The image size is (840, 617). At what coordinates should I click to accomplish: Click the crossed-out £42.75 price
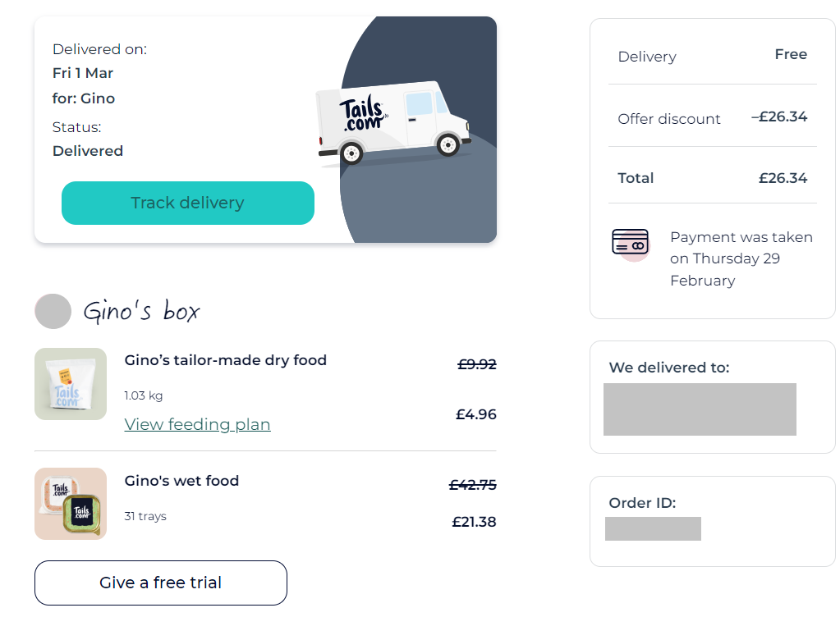(x=472, y=485)
